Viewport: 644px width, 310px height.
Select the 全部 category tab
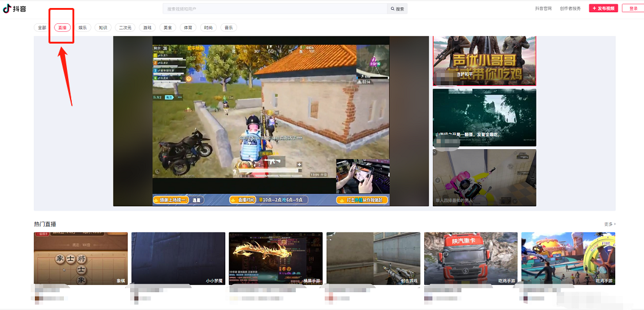click(x=42, y=28)
